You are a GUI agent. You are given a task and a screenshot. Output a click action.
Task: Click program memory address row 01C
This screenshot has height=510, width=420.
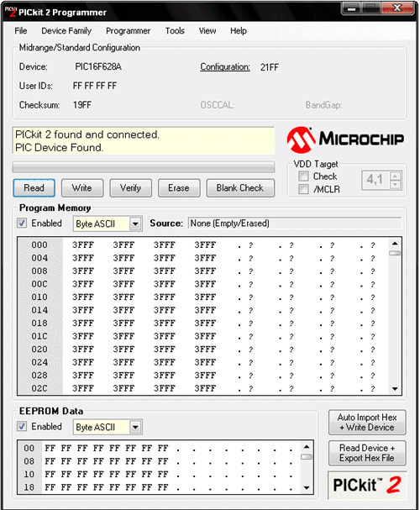click(x=39, y=336)
